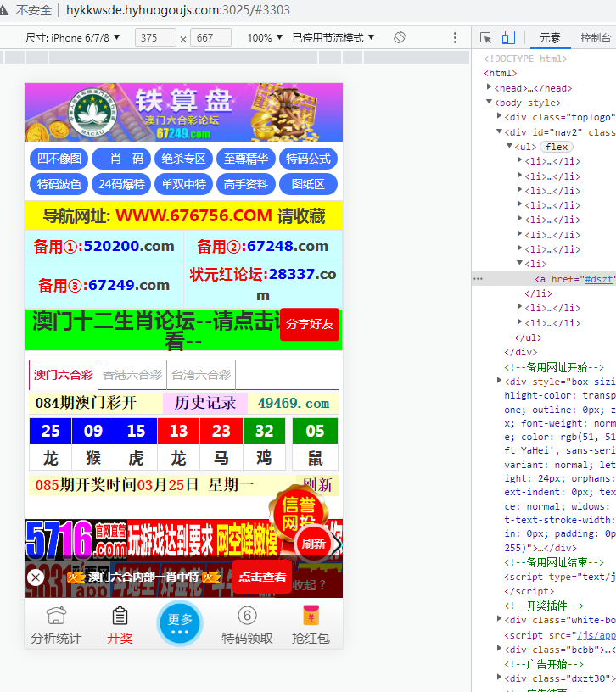Expand the div class white-bo node
616x692 pixels.
pos(499,619)
